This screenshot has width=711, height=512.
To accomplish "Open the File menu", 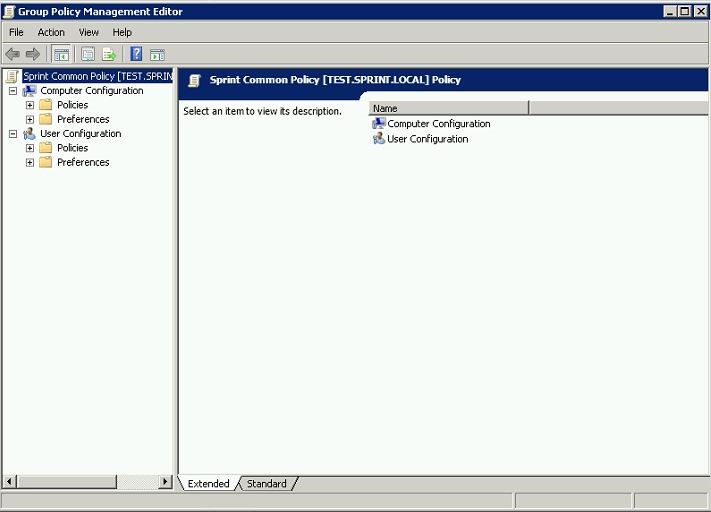I will click(x=16, y=32).
